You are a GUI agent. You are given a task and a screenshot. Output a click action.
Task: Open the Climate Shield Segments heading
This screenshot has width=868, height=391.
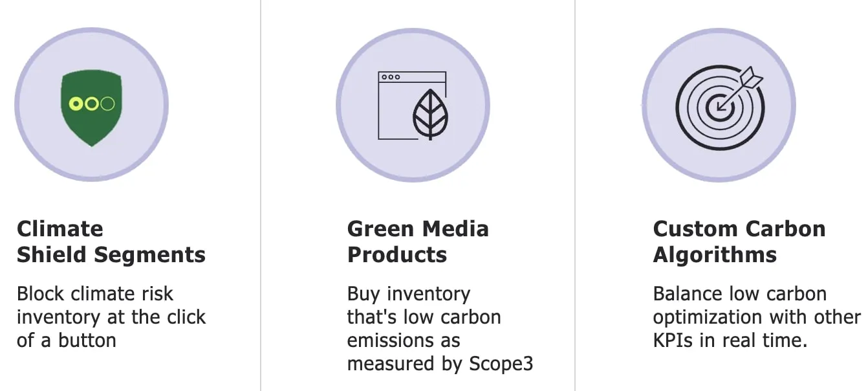click(x=111, y=241)
